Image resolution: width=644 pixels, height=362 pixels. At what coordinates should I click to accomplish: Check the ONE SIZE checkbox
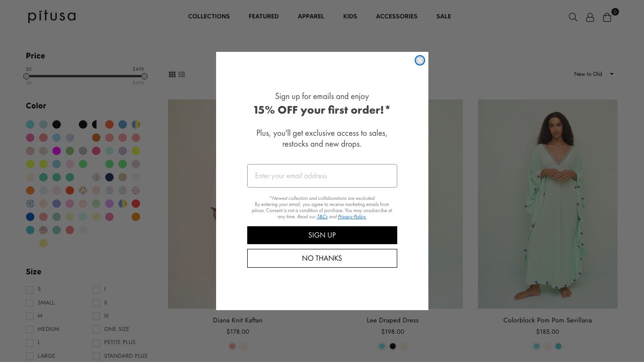(96, 329)
